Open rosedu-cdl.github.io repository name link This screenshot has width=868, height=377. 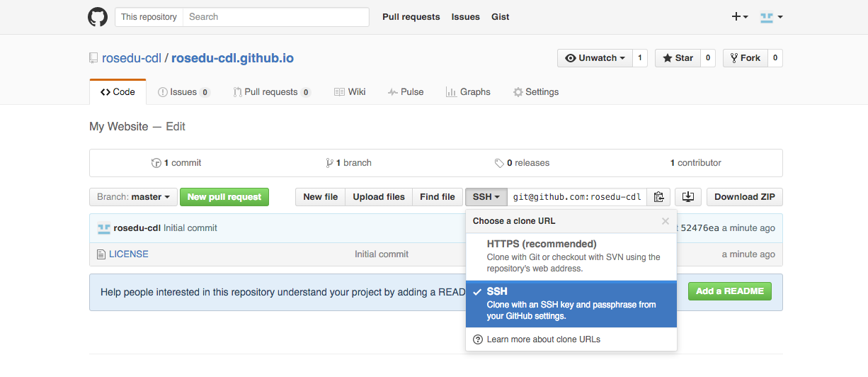point(232,58)
